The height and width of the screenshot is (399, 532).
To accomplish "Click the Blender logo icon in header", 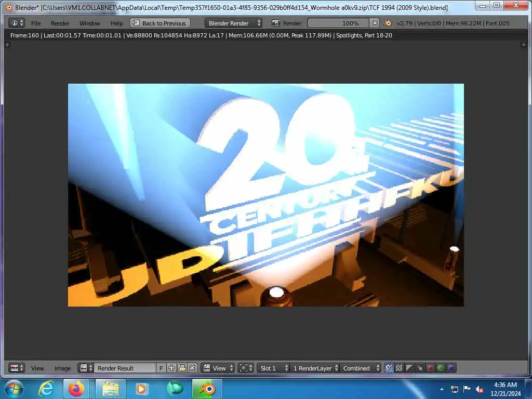I will (388, 23).
